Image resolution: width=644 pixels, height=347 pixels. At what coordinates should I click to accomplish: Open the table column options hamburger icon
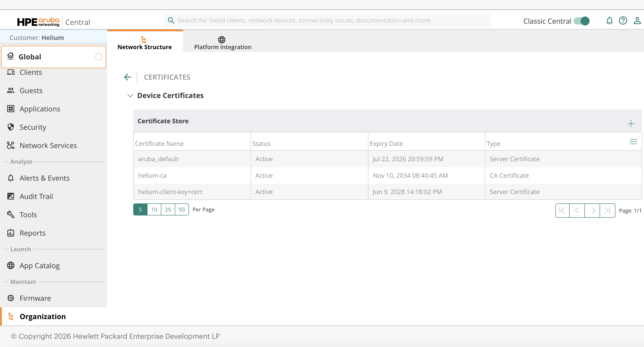tap(633, 142)
